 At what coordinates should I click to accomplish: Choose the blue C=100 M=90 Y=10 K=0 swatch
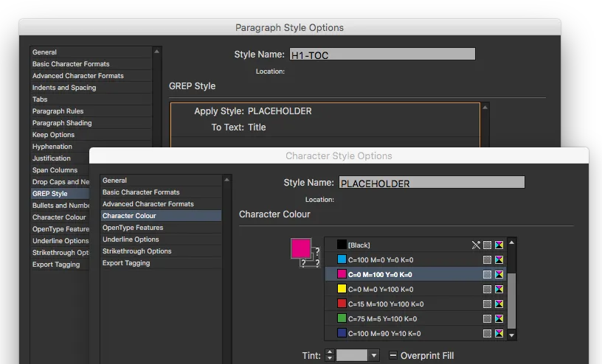click(x=415, y=333)
